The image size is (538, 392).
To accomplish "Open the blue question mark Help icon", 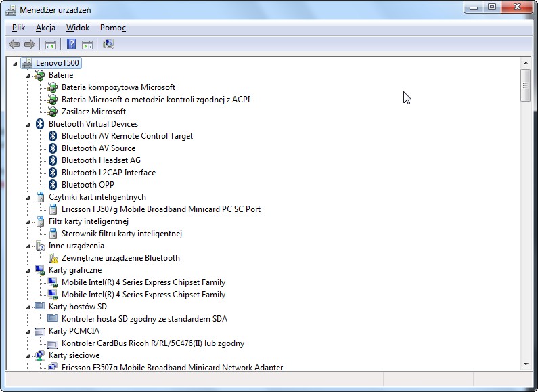I will click(71, 44).
